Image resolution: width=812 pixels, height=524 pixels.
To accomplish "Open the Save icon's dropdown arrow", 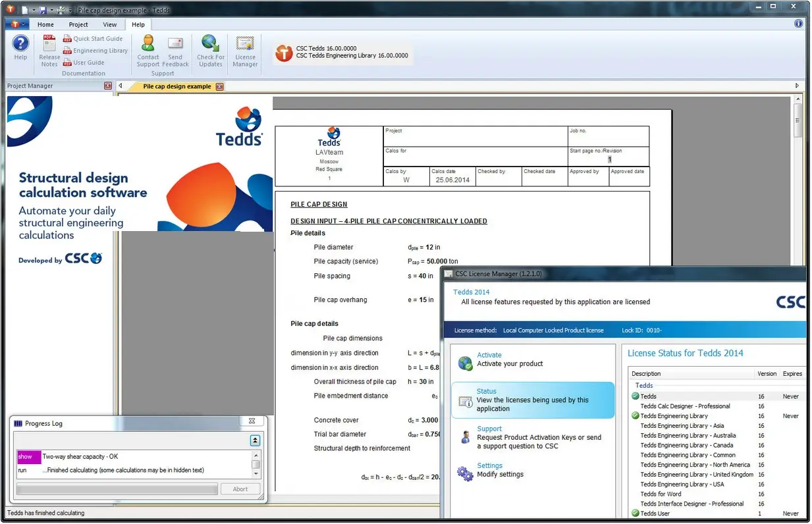I will 51,11.
